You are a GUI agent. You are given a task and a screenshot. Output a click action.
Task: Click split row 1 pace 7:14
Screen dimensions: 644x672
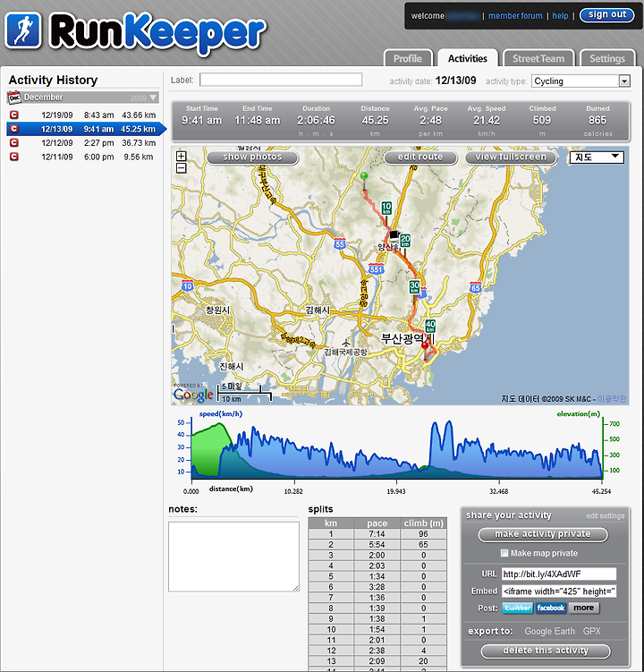pyautogui.click(x=377, y=534)
